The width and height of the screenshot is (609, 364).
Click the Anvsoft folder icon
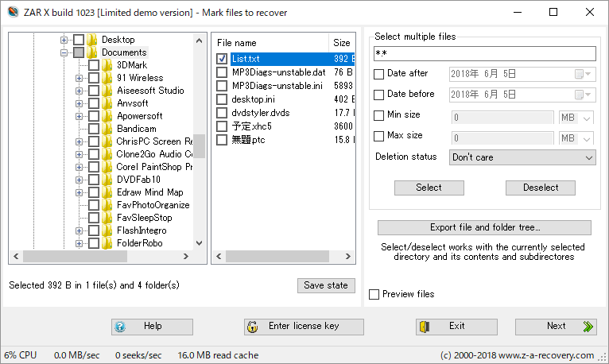coord(107,103)
